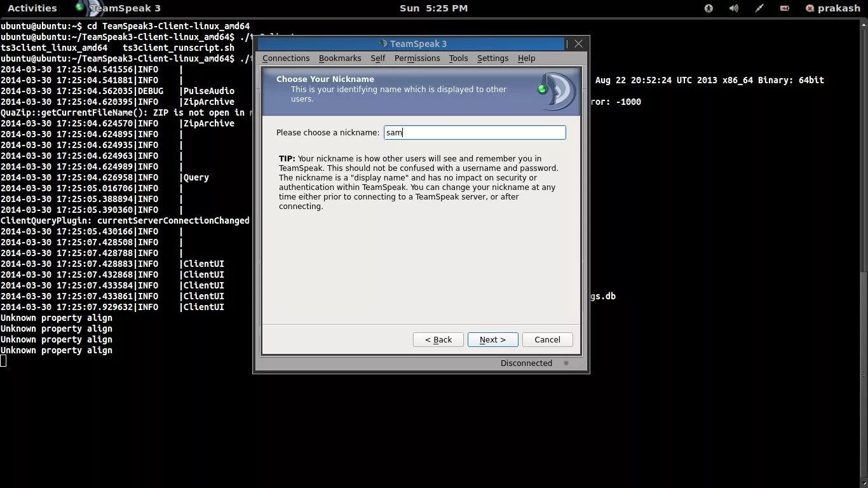Click 'ClientQueryPlugin: currentServerConnectionChanged' terminal line

tap(125, 220)
